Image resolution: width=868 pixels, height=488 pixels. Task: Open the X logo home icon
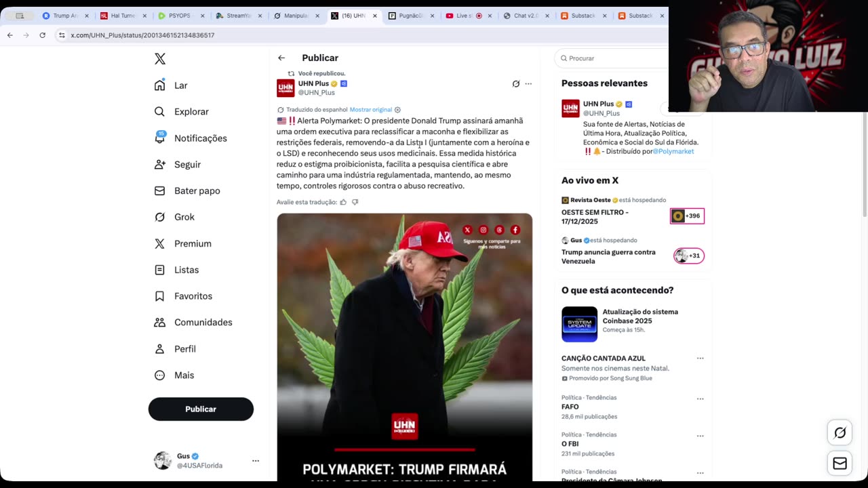point(160,59)
